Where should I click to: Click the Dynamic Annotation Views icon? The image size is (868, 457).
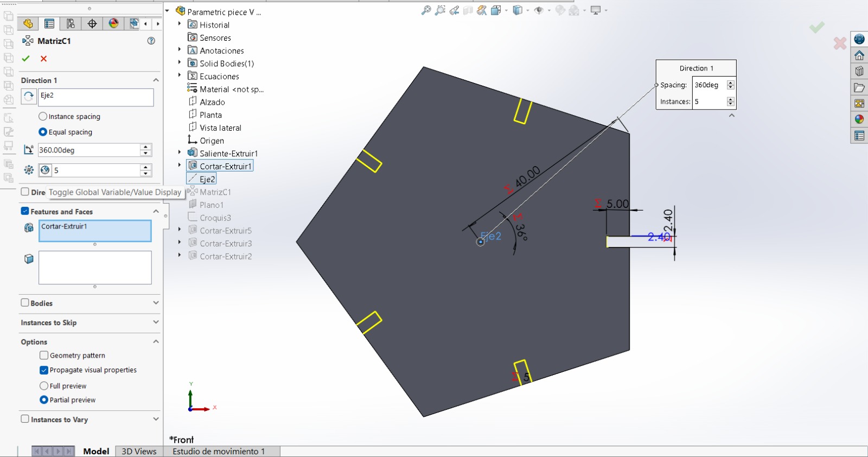coord(482,10)
